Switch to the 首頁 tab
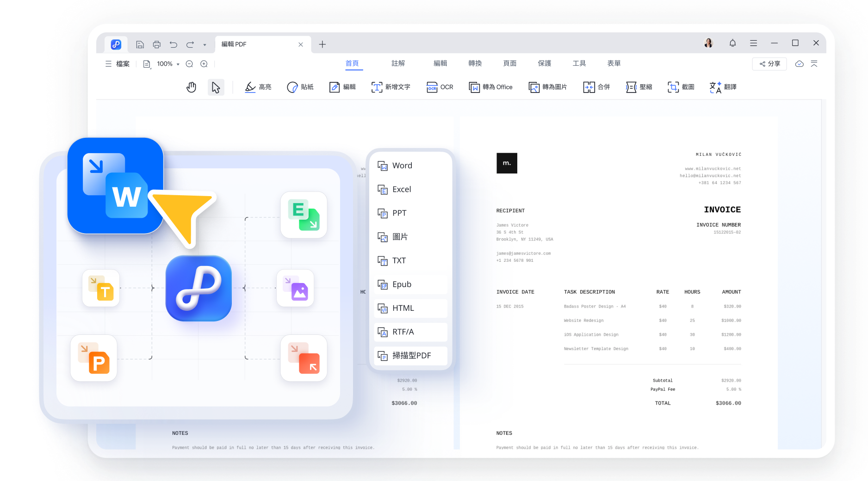The width and height of the screenshot is (868, 481). (x=352, y=63)
